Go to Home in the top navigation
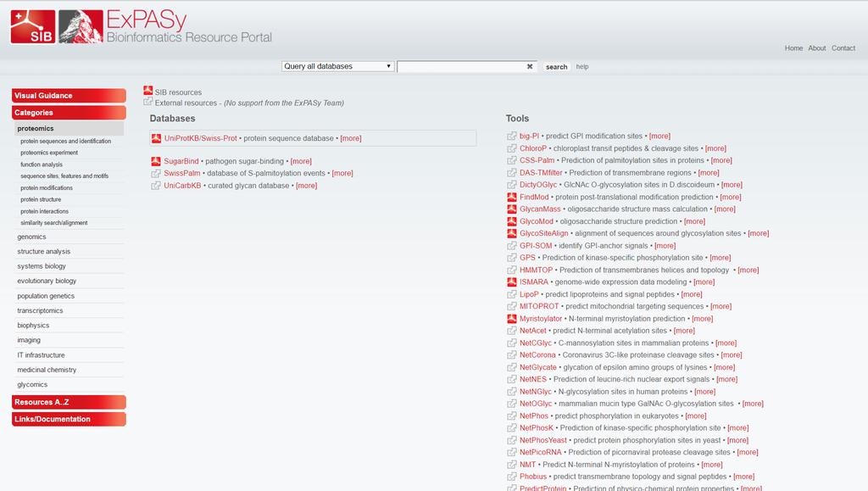The image size is (868, 491). (x=793, y=48)
